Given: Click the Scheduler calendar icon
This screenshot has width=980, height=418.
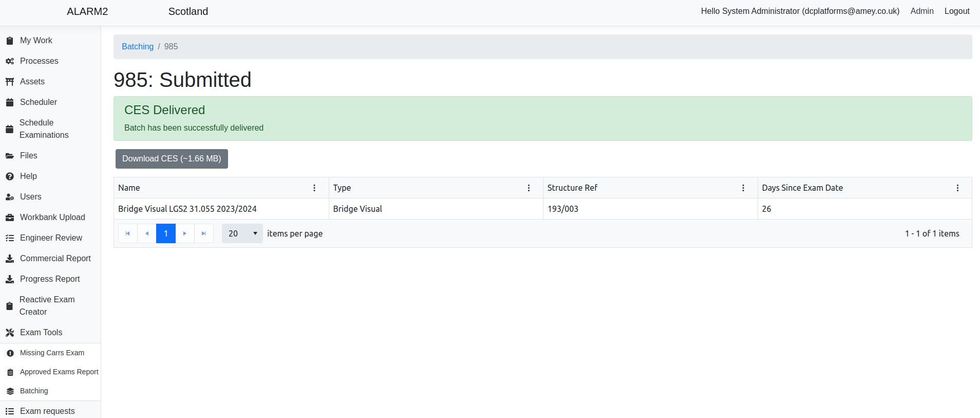Looking at the screenshot, I should (x=10, y=102).
